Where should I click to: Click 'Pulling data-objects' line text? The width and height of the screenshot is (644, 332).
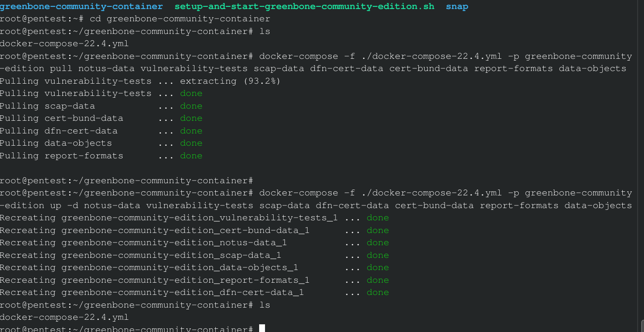click(56, 143)
